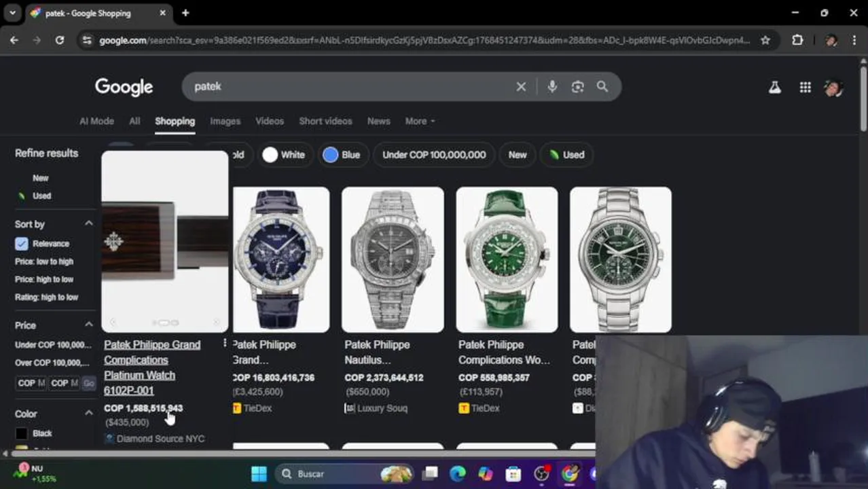This screenshot has height=489, width=868.
Task: Click Go price range button
Action: [x=88, y=383]
